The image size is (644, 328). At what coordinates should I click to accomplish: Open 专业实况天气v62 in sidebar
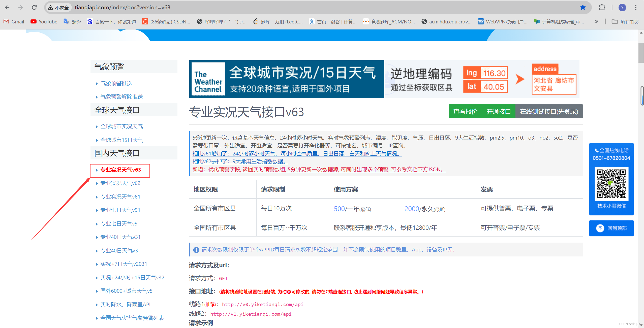(120, 183)
